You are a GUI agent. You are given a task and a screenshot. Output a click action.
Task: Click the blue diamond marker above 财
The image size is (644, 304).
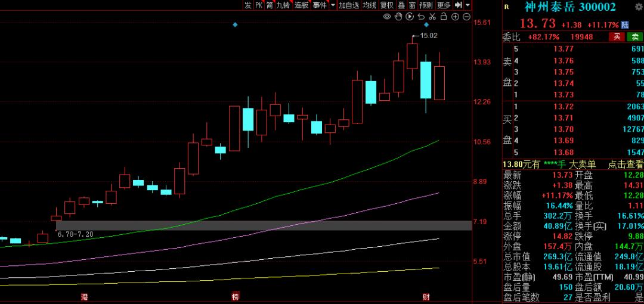point(426,24)
